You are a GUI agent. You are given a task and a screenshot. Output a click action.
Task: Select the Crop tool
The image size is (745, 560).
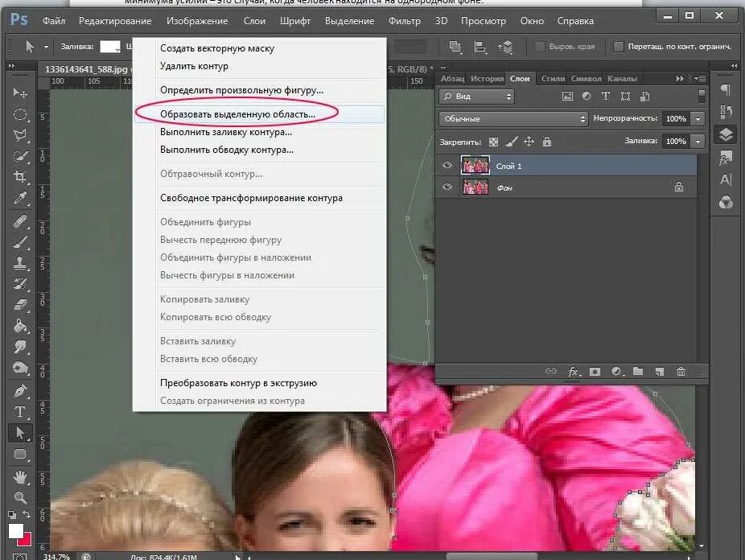click(x=20, y=177)
